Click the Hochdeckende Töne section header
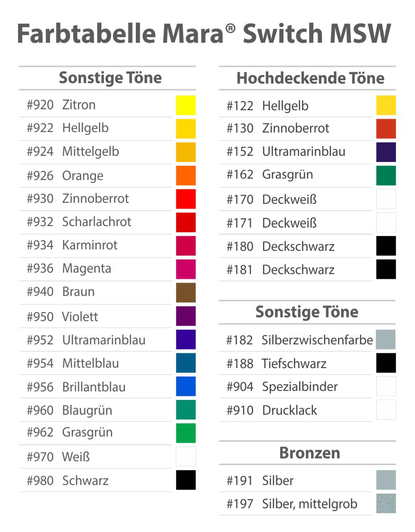This screenshot has width=415, height=532. tap(310, 78)
